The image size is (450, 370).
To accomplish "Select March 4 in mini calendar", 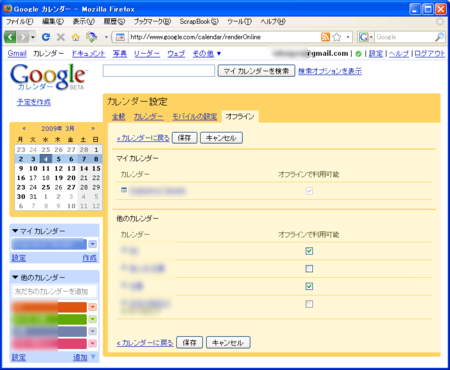I will [46, 159].
